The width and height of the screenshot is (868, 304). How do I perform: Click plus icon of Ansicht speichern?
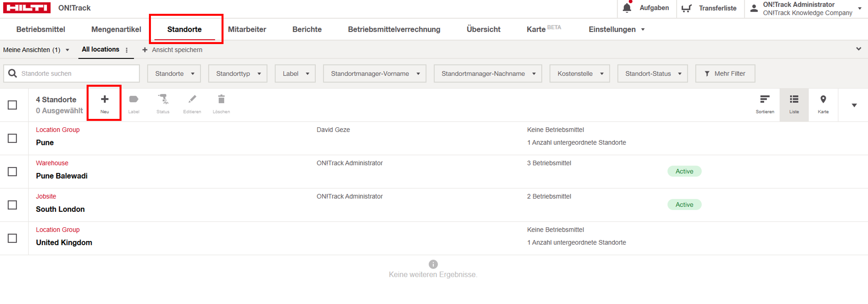coord(145,50)
